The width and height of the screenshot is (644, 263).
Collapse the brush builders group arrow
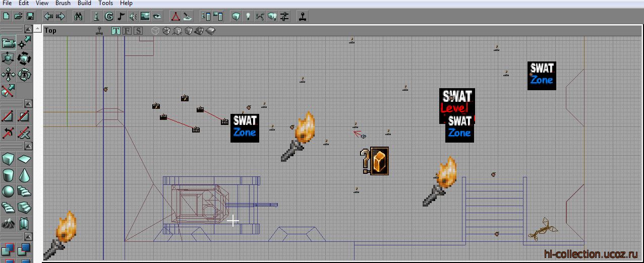(28, 146)
